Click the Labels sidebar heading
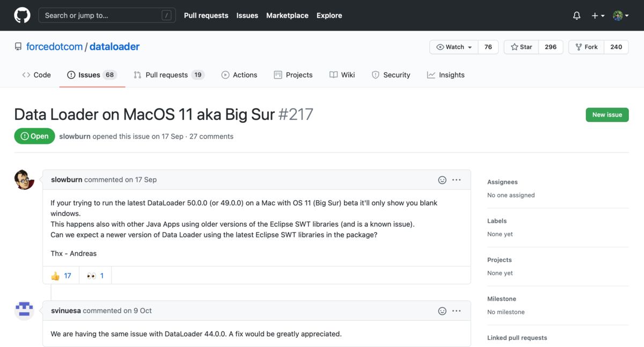 point(497,221)
